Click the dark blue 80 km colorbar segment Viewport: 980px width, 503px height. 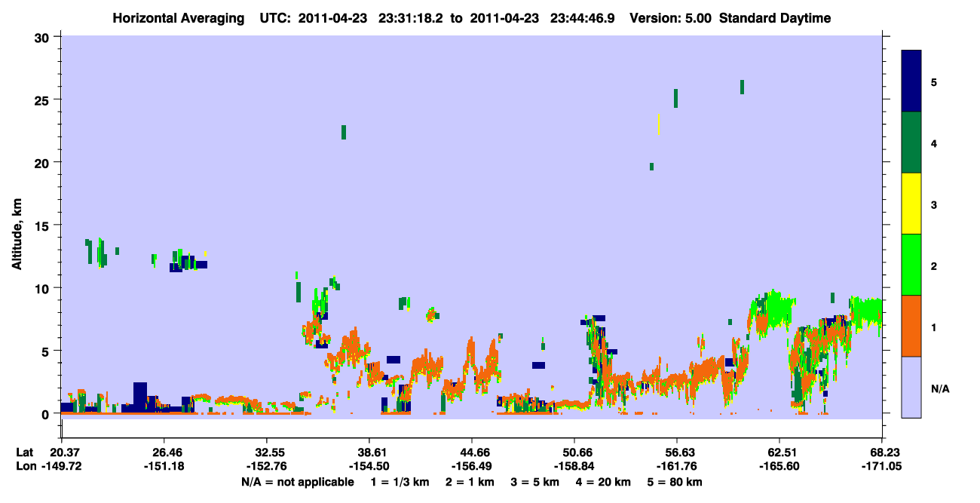(x=911, y=81)
